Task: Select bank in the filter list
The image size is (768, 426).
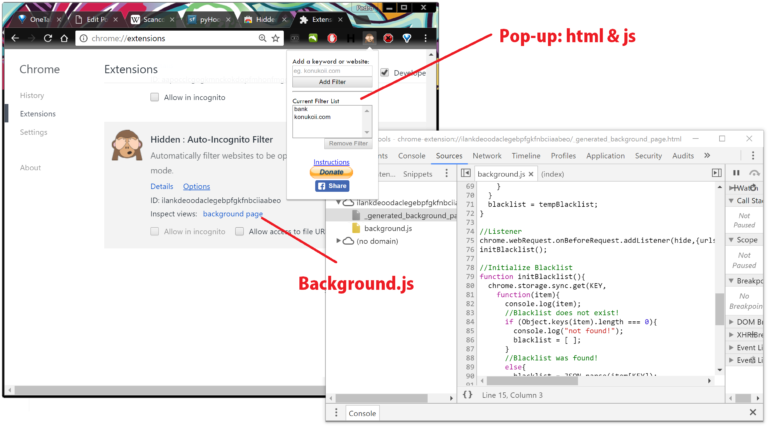Action: point(301,109)
